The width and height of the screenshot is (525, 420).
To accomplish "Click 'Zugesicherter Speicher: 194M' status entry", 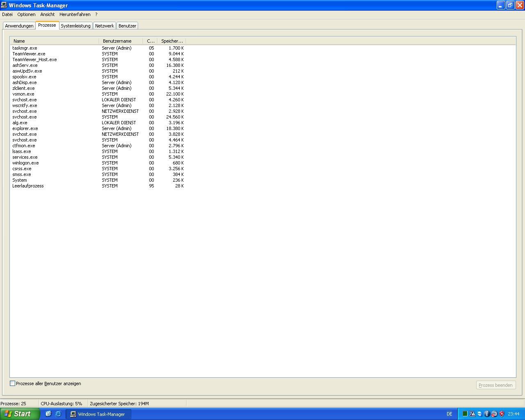I will [119, 404].
